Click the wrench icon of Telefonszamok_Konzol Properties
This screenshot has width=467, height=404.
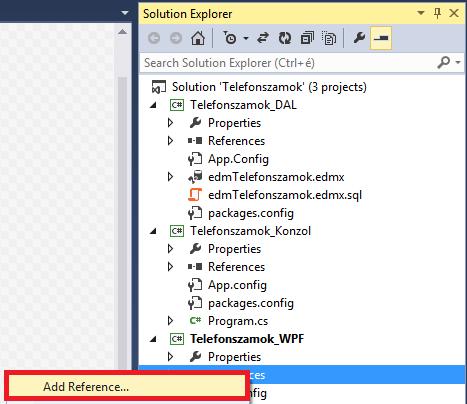pos(195,249)
